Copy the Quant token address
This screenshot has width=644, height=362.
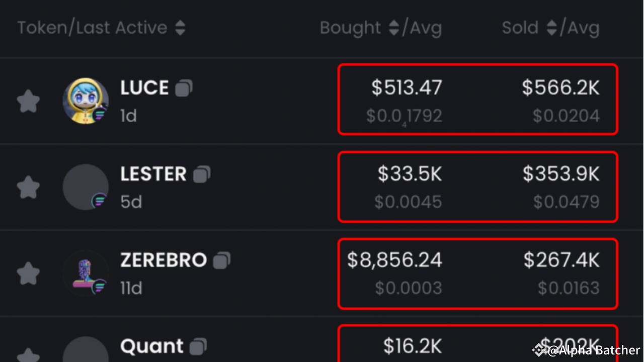pyautogui.click(x=198, y=346)
